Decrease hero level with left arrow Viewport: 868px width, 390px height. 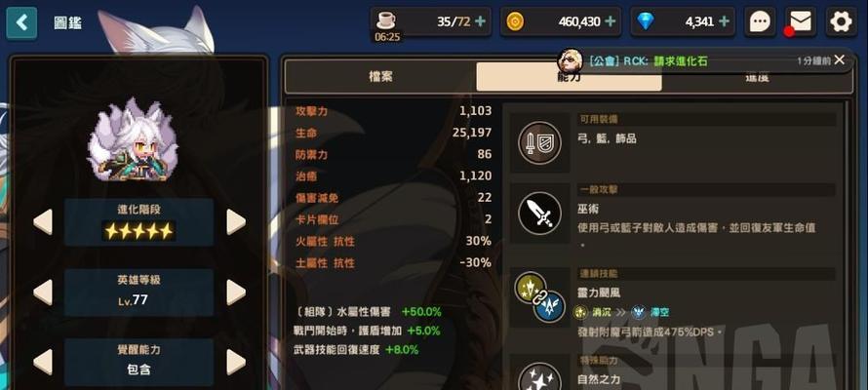pos(43,292)
